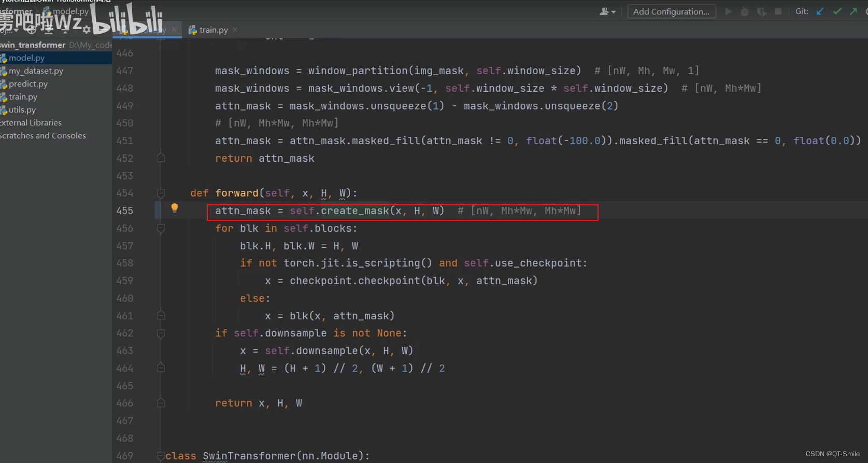Click line number 447 in the gutter
868x463 pixels.
click(125, 71)
